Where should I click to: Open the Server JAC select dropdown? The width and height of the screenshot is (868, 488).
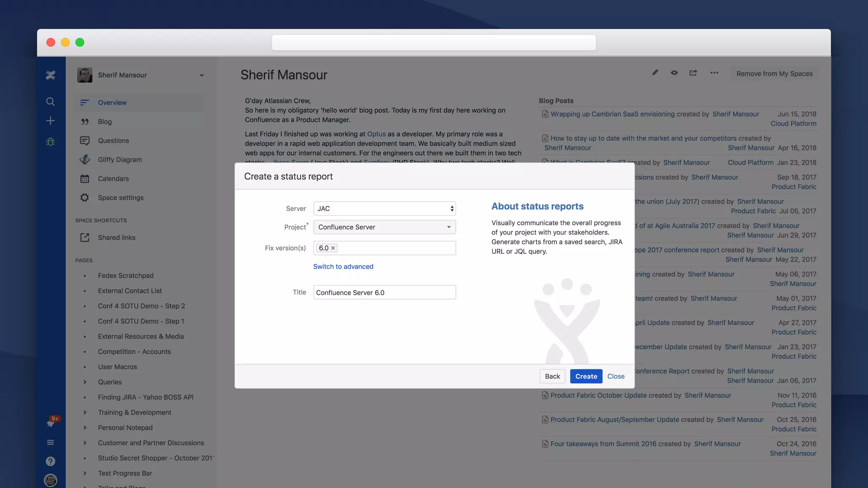click(384, 208)
